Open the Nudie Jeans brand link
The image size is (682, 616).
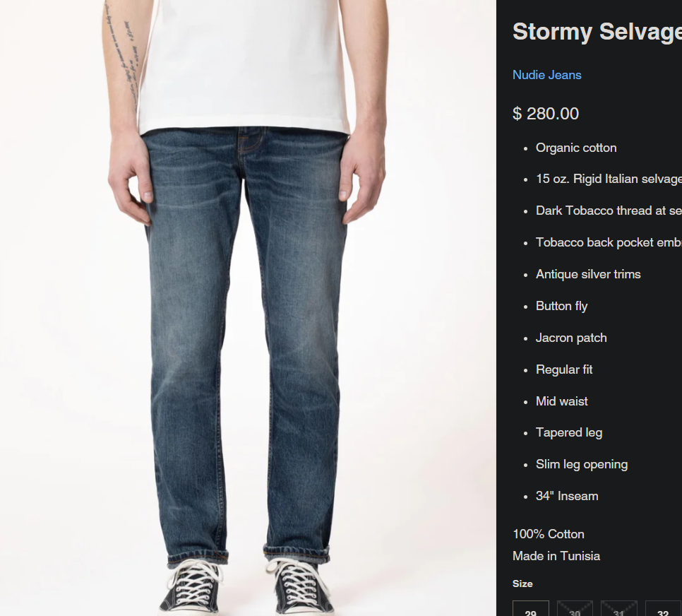pyautogui.click(x=546, y=75)
